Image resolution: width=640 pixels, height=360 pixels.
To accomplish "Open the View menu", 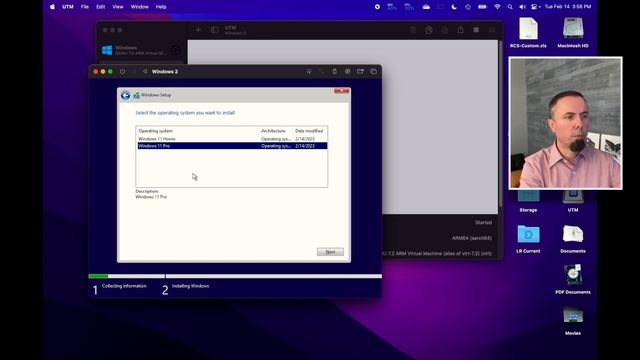I will point(118,7).
